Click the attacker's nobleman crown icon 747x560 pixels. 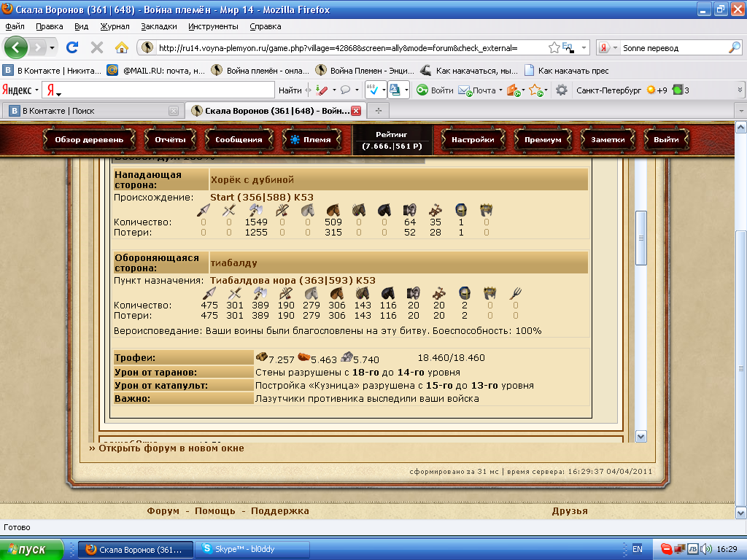pos(487,210)
